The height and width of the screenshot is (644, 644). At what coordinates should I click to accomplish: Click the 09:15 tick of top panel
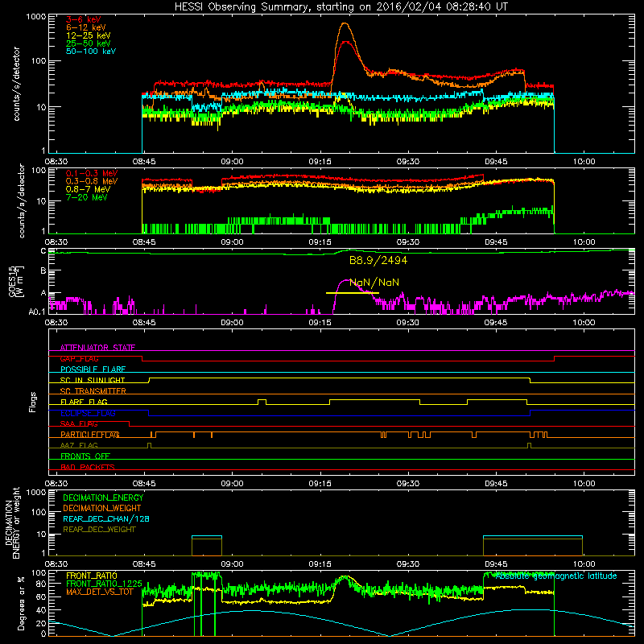320,162
